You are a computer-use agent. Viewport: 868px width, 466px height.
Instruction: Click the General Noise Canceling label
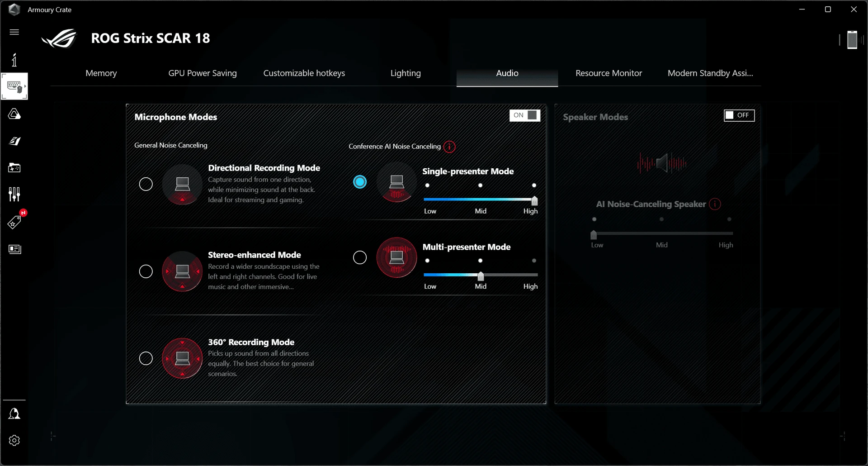coord(171,145)
